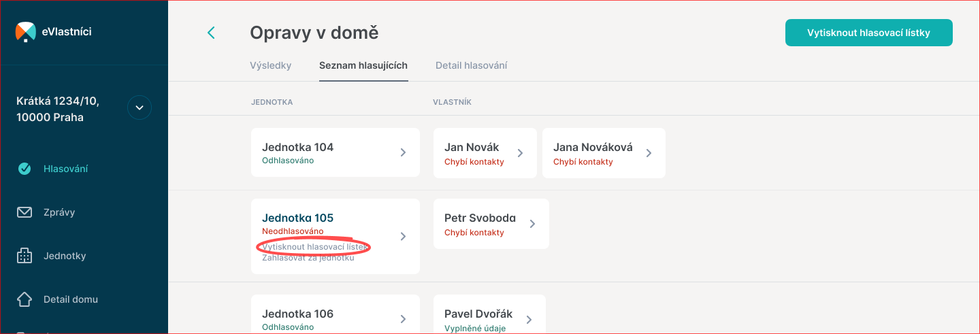Open the Pavel Dvořák owner card
This screenshot has height=334, width=980.
coord(489,318)
